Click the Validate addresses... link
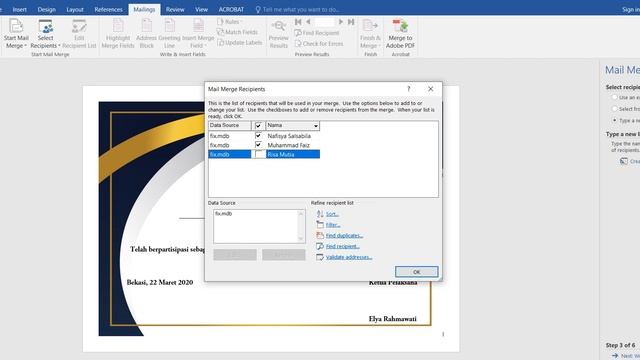Screen dimensions: 640x360 [x=349, y=257]
